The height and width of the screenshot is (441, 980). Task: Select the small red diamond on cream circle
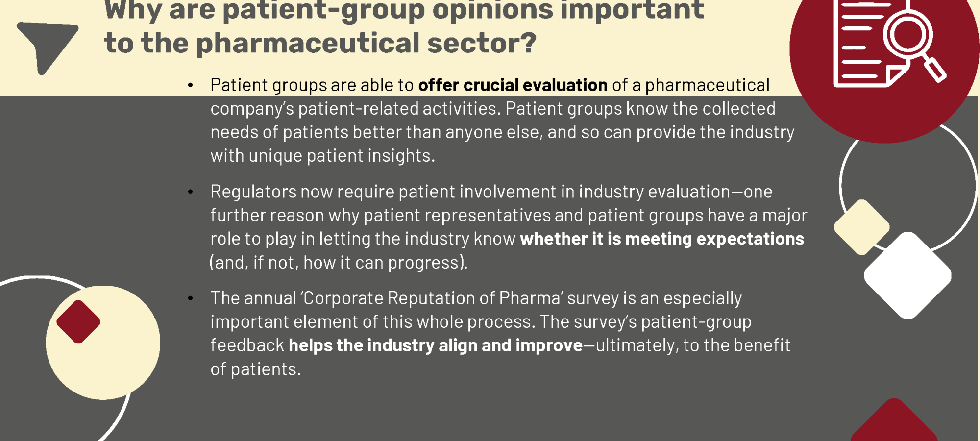(x=78, y=322)
